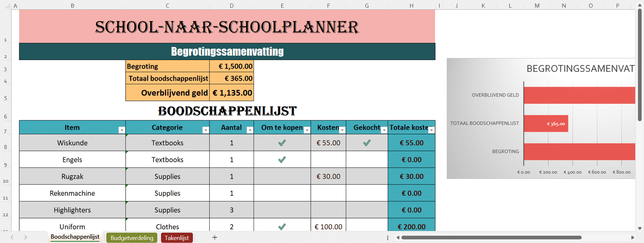Select the Overblijvend geld summary cell
644x243 pixels.
click(231, 93)
